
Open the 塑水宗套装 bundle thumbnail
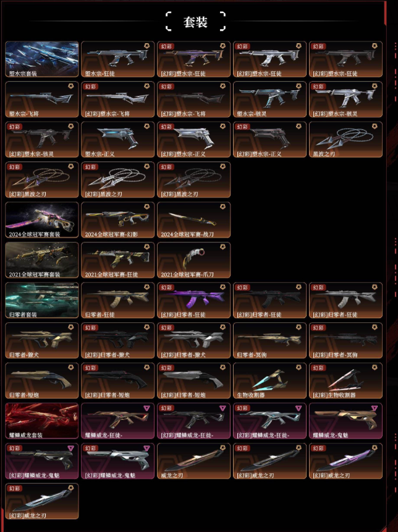[x=41, y=59]
